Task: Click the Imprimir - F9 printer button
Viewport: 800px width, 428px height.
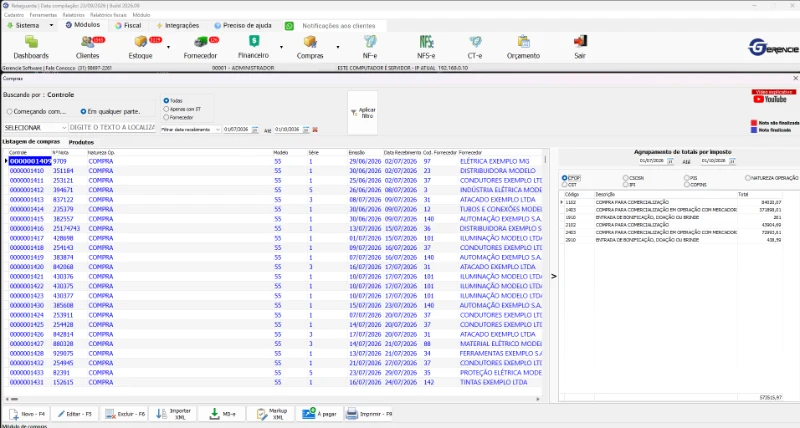Action: coord(368,414)
